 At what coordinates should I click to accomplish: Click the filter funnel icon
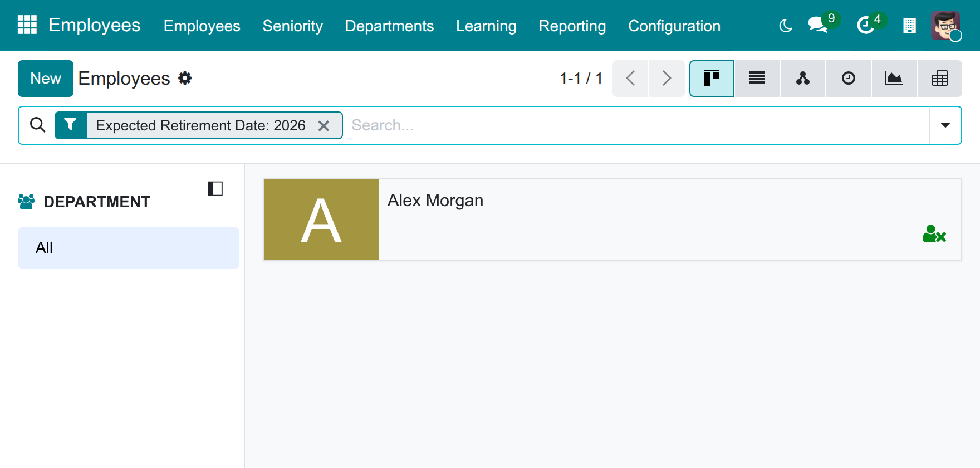pos(71,125)
